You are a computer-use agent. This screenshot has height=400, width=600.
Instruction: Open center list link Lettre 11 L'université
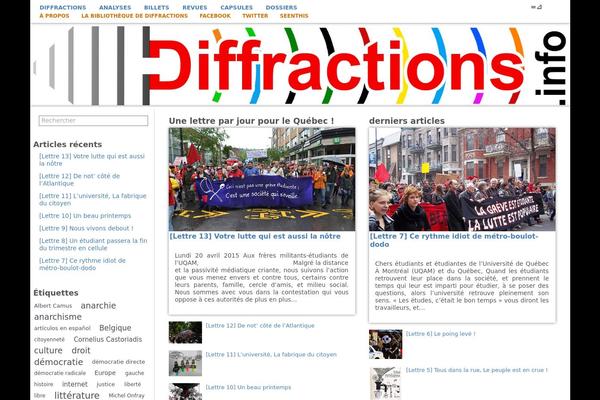coord(271,355)
